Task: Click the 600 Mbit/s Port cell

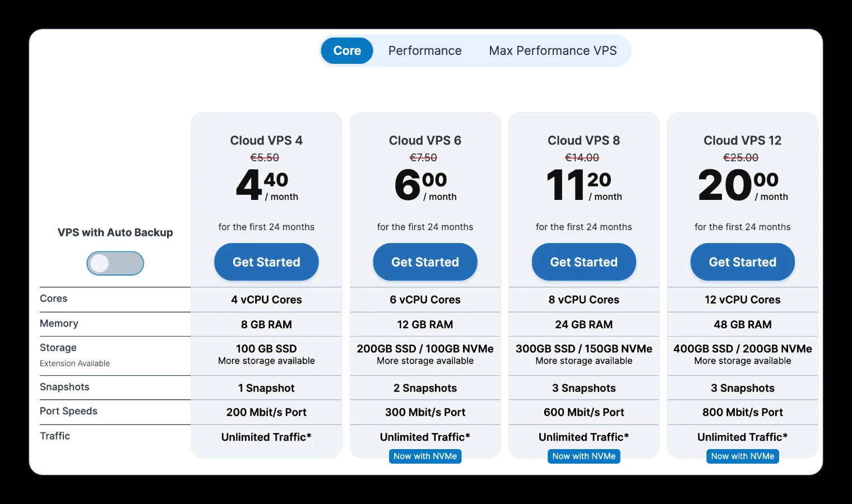Action: (x=584, y=412)
